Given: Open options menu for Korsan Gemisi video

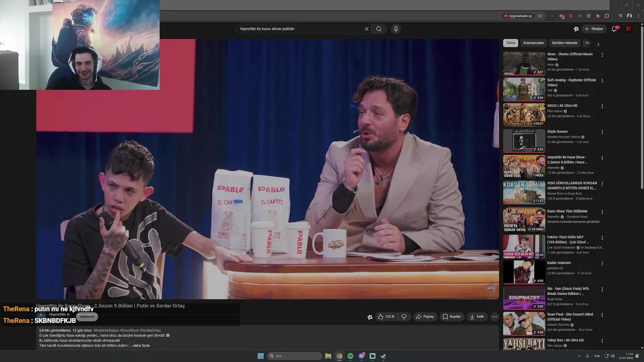Looking at the screenshot, I should 602,184.
